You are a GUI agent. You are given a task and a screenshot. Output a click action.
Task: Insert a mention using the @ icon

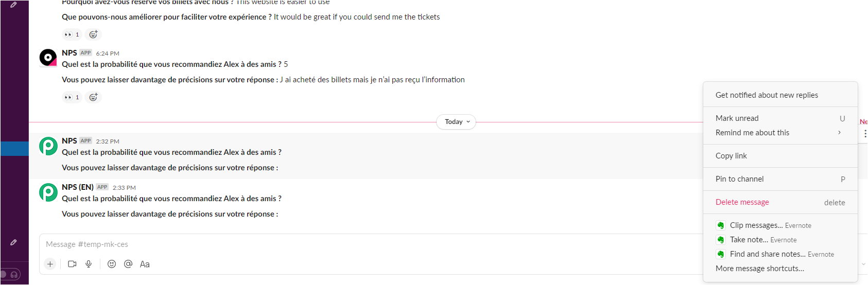(128, 264)
